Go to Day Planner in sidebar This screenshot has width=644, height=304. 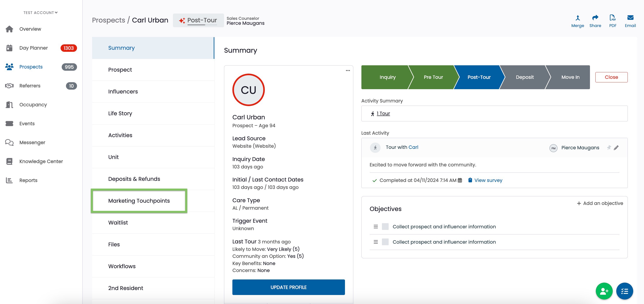click(34, 48)
